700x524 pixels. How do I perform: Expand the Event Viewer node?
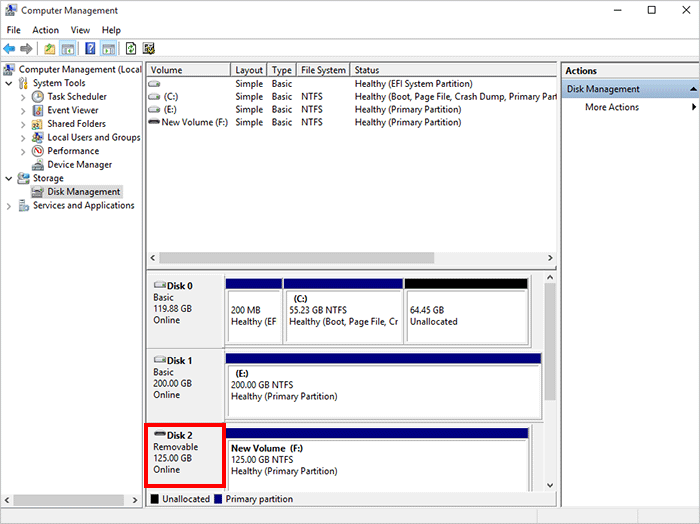23,111
